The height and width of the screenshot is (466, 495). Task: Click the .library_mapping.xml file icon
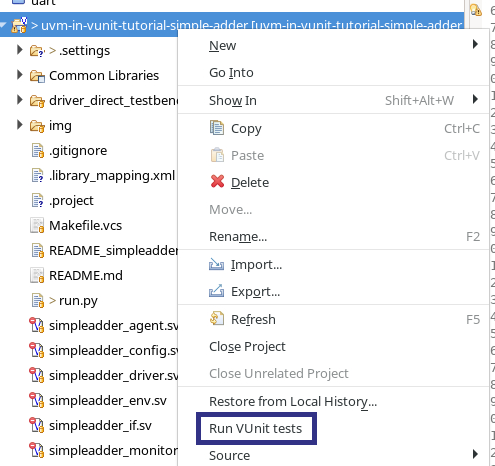tap(37, 176)
